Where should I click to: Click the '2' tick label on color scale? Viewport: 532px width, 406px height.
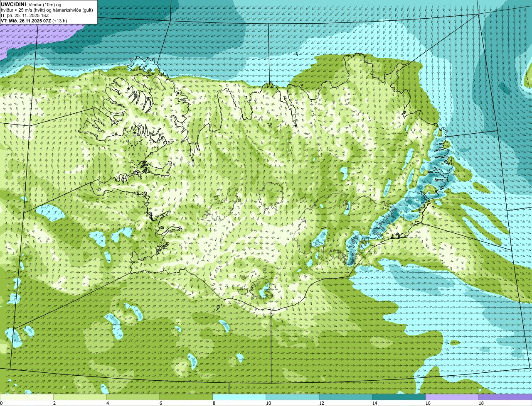point(54,403)
